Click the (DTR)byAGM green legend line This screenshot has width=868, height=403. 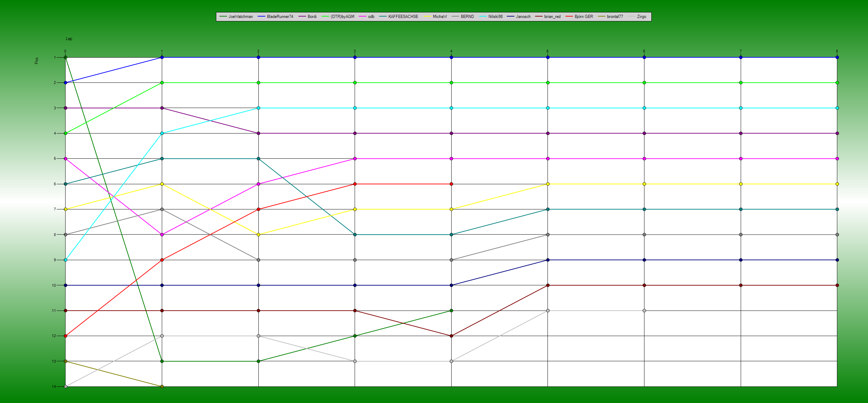(325, 17)
